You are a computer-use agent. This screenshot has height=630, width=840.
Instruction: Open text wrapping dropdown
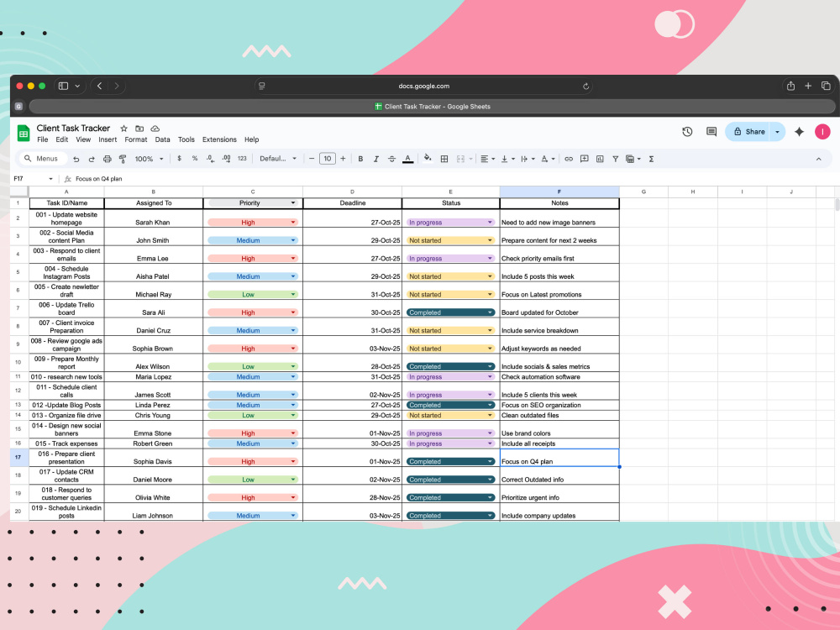(528, 159)
